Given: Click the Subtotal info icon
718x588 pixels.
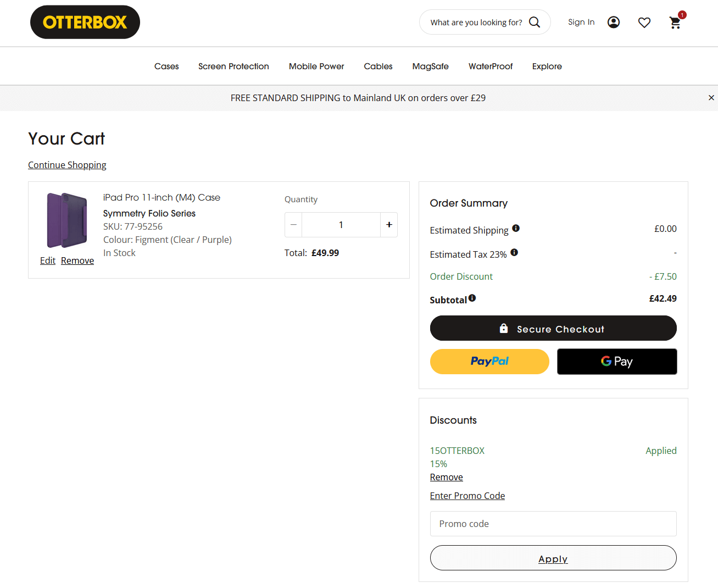Looking at the screenshot, I should pos(472,298).
